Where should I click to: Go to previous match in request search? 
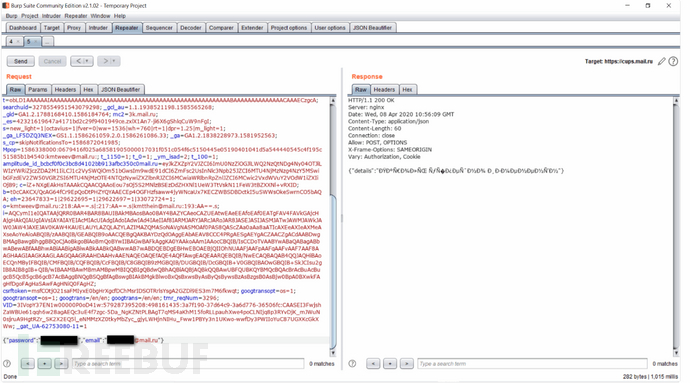(27, 364)
